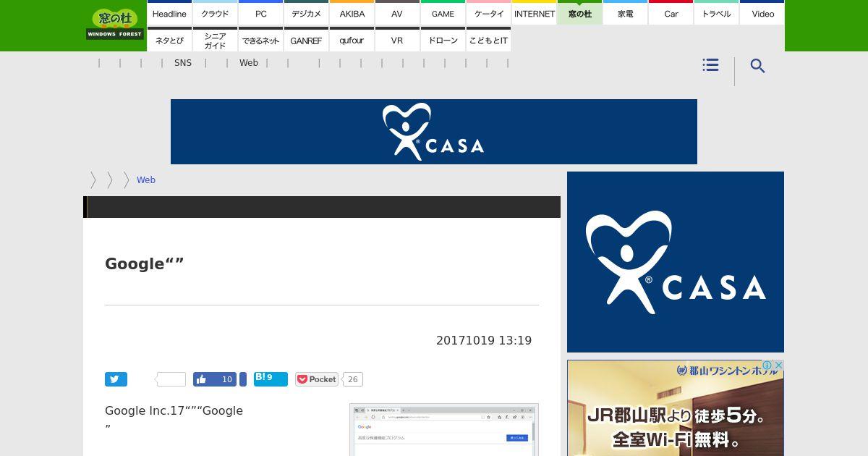Open the クラウド tab
The height and width of the screenshot is (456, 868).
pos(215,14)
